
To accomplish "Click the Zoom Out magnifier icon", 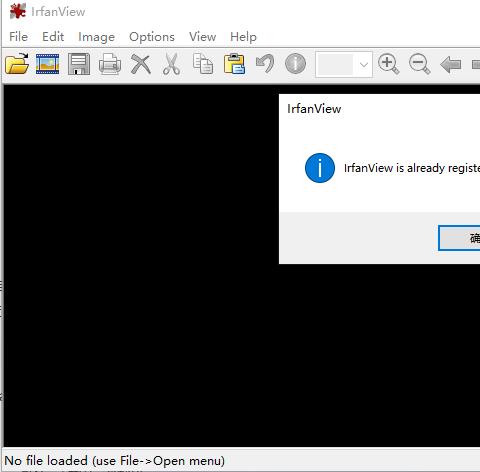I will click(419, 64).
